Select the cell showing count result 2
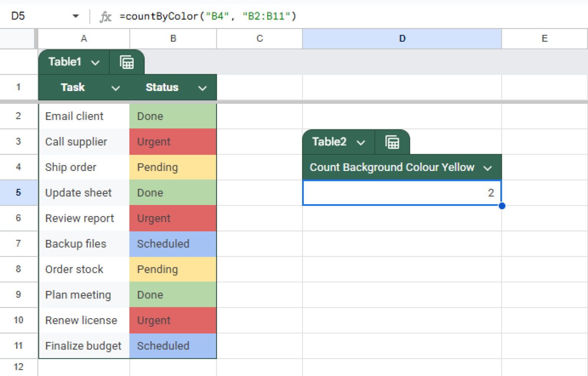This screenshot has height=376, width=588. tap(402, 193)
